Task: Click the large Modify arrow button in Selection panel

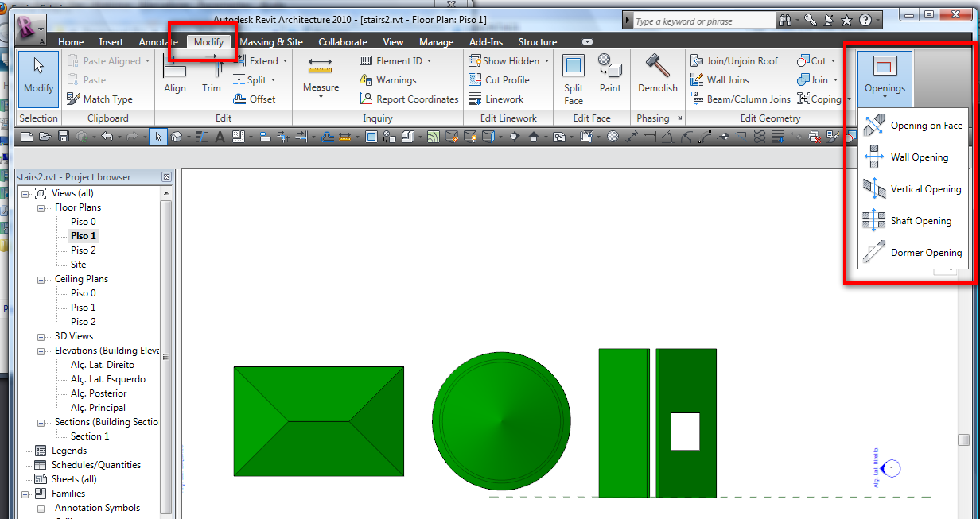Action: (38, 79)
